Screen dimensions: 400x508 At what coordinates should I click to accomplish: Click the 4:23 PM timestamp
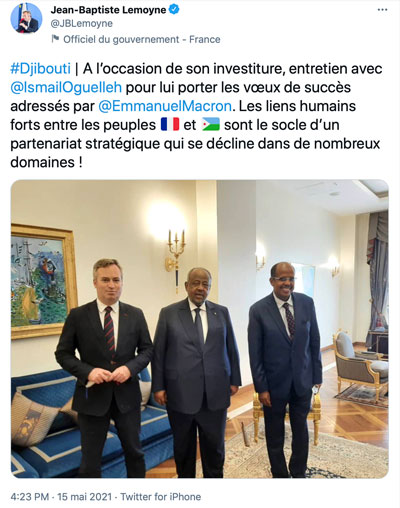click(x=30, y=497)
